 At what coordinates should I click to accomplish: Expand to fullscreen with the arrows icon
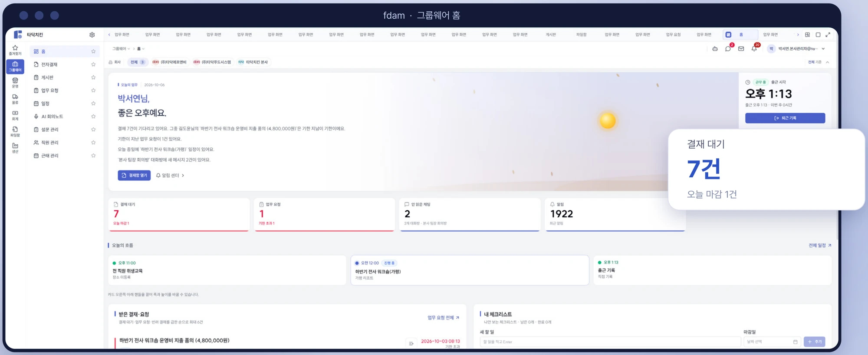click(828, 35)
